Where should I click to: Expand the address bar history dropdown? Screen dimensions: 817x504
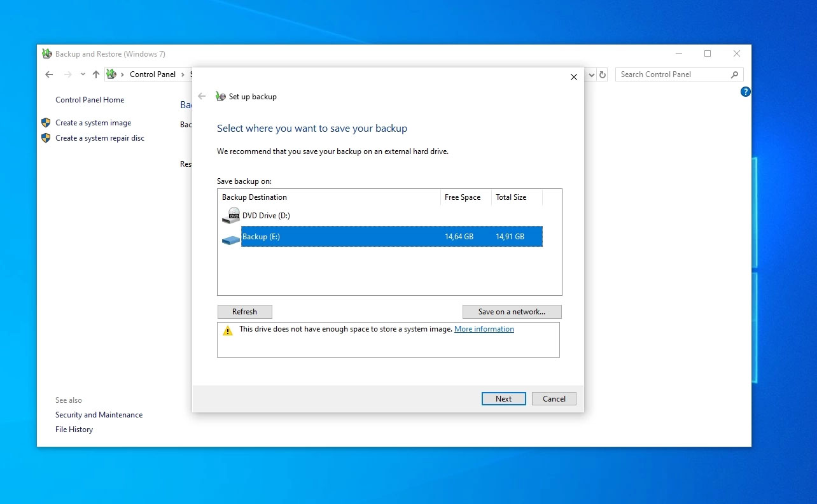[592, 74]
